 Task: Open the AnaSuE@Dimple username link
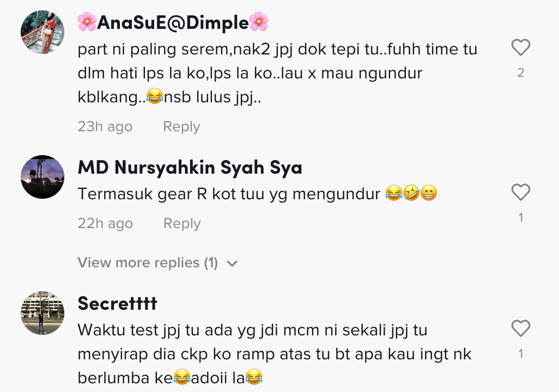[173, 22]
